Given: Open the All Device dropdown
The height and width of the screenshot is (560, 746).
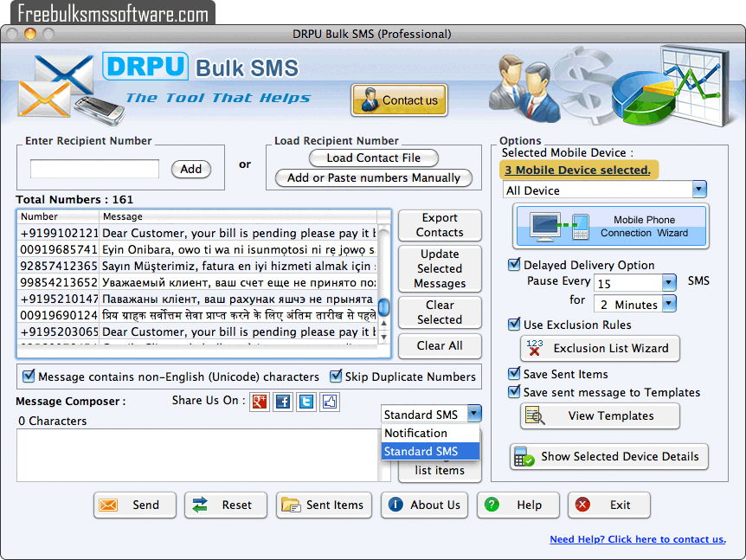Looking at the screenshot, I should pos(699,190).
